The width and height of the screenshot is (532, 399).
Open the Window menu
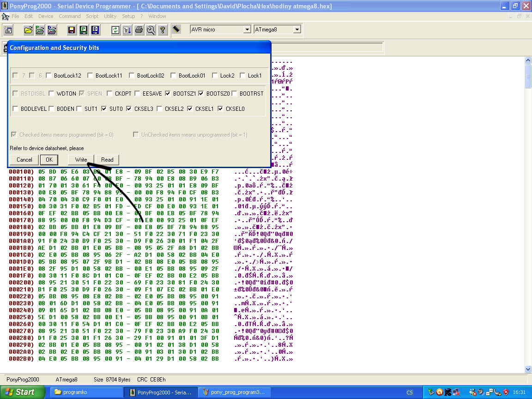[x=157, y=16]
